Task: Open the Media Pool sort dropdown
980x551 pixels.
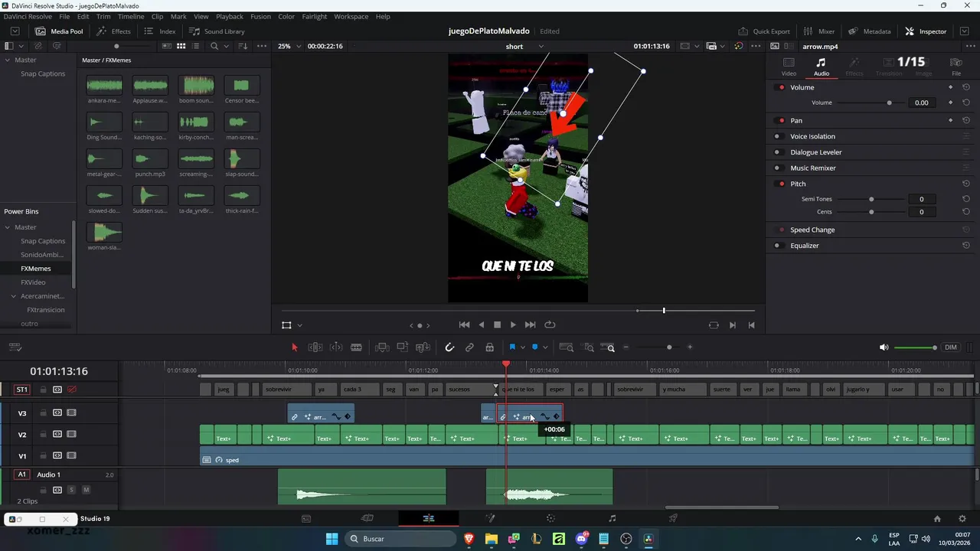Action: [243, 46]
